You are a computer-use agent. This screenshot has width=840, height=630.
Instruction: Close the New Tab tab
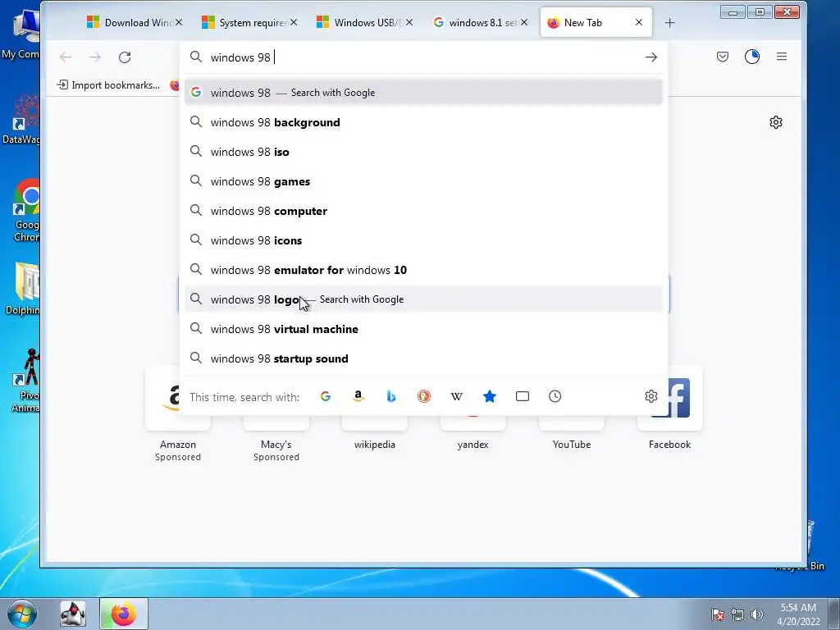click(x=638, y=22)
